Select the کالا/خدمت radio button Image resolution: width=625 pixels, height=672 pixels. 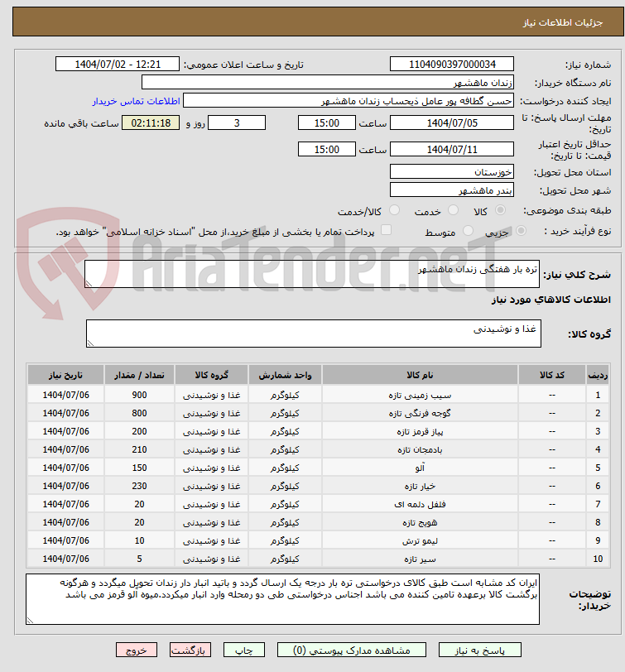394,210
